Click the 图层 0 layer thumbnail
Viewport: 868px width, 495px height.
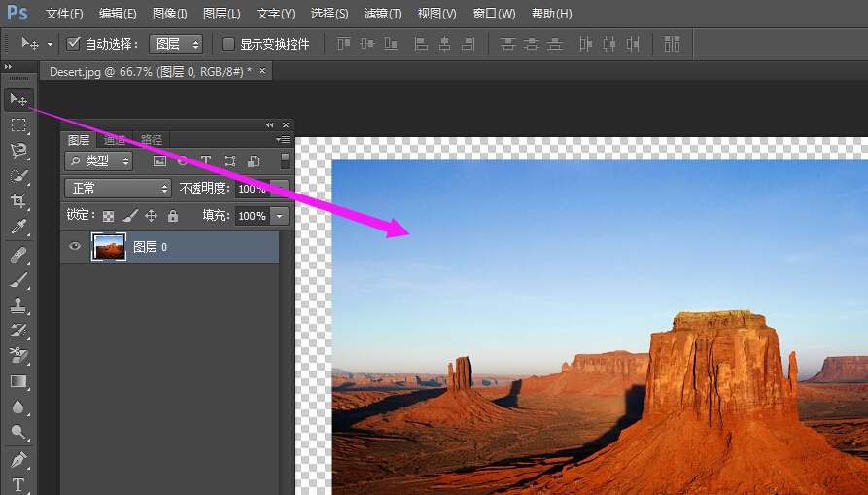click(x=109, y=247)
